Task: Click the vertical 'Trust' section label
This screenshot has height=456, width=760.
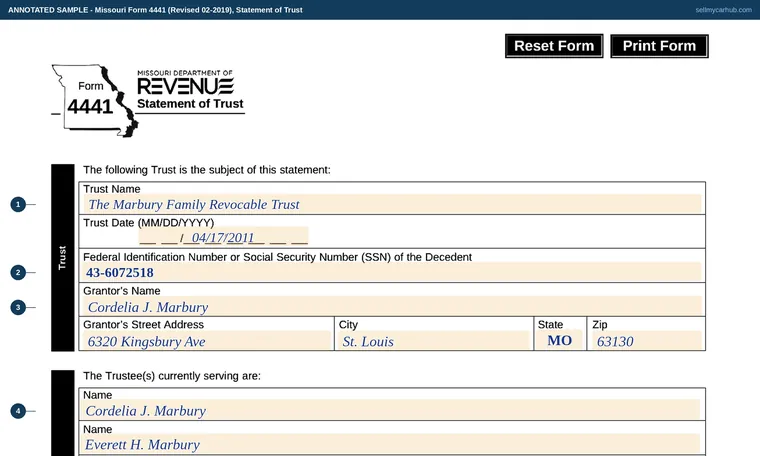Action: (63, 258)
